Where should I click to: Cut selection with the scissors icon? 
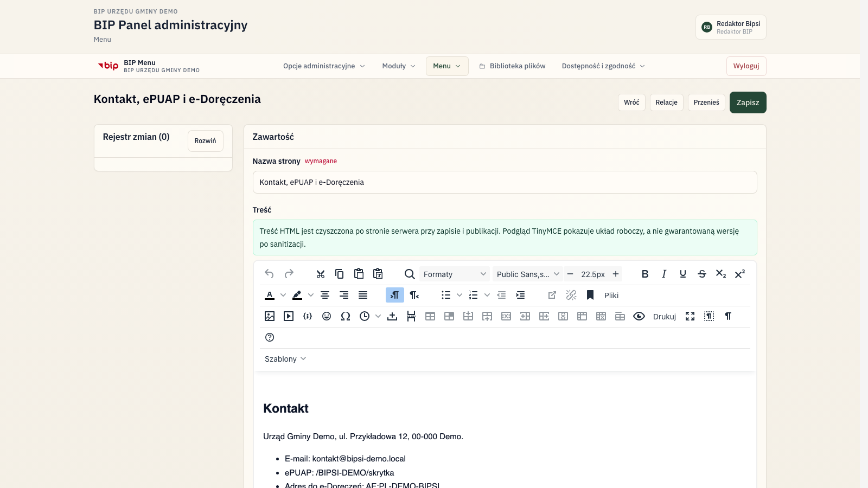pos(321,274)
